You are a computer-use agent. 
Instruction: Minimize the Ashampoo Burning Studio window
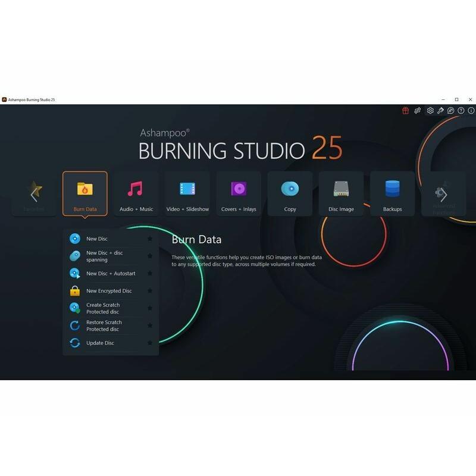click(x=443, y=99)
